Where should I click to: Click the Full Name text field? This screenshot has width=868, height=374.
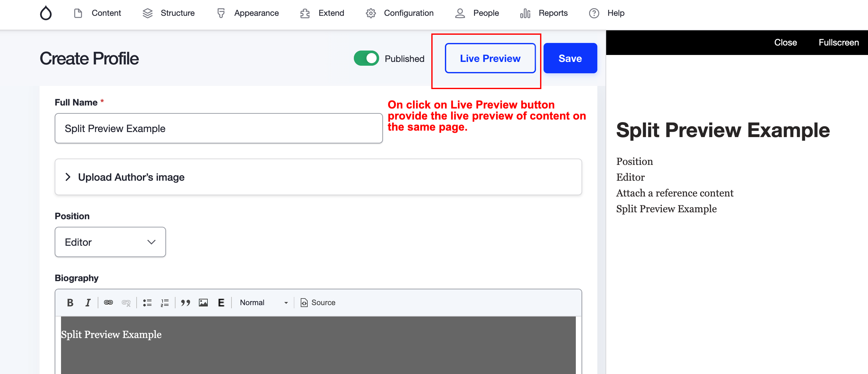coord(219,128)
